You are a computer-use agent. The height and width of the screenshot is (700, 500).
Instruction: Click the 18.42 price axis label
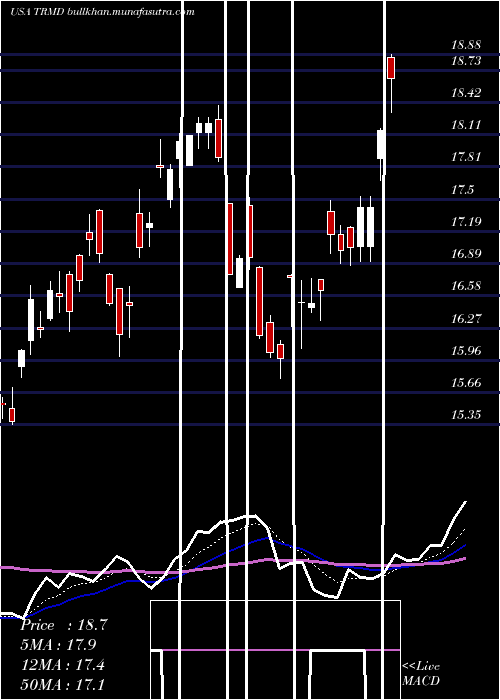pos(466,93)
